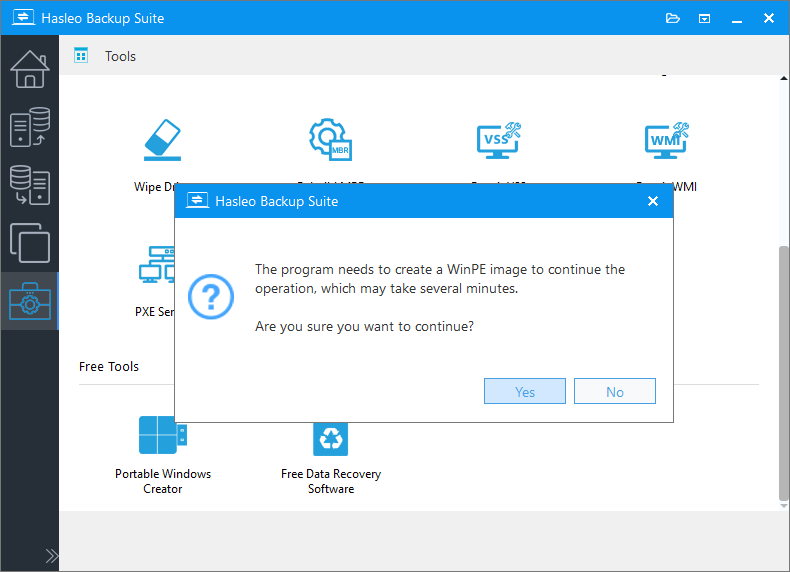This screenshot has width=790, height=572.
Task: Open the Home page in sidebar
Action: (x=30, y=70)
